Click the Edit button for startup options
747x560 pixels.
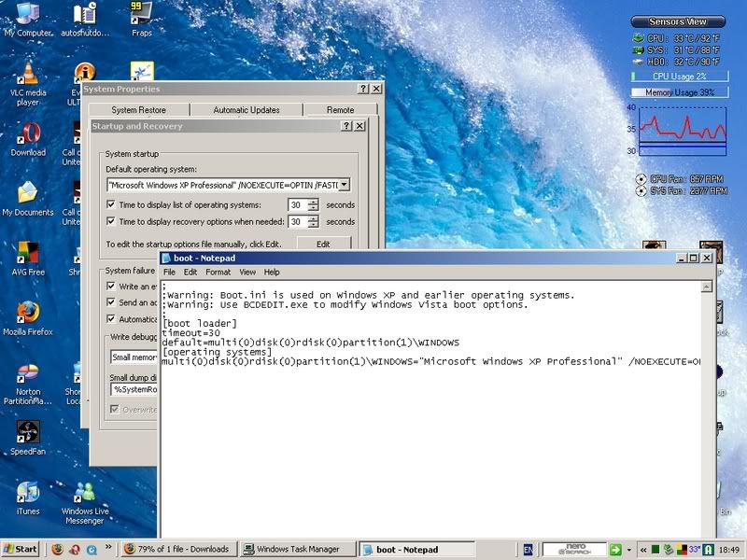[x=323, y=244]
